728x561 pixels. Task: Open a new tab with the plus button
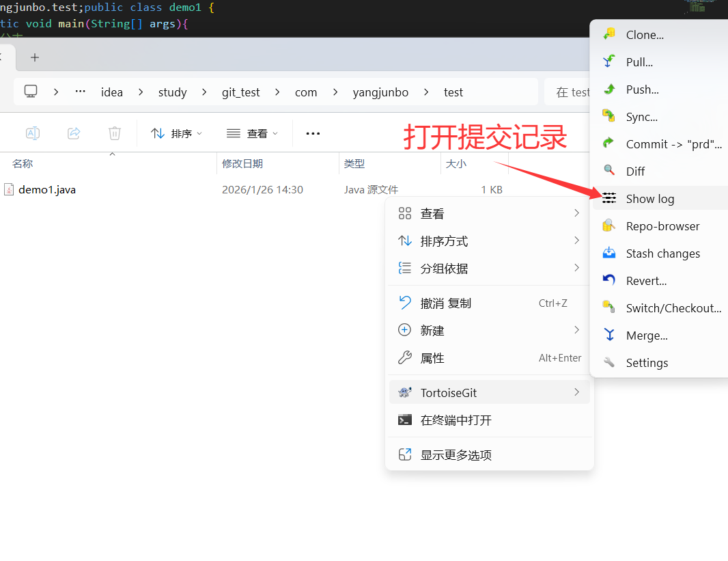pyautogui.click(x=34, y=57)
